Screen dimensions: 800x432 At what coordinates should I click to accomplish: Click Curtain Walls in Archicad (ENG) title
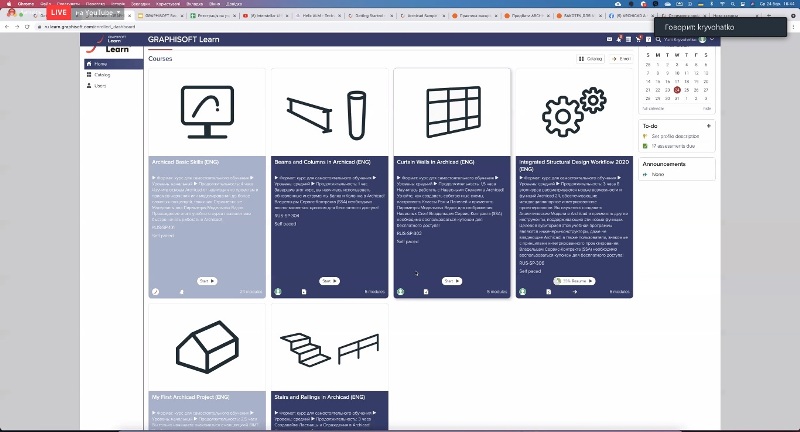coord(436,162)
